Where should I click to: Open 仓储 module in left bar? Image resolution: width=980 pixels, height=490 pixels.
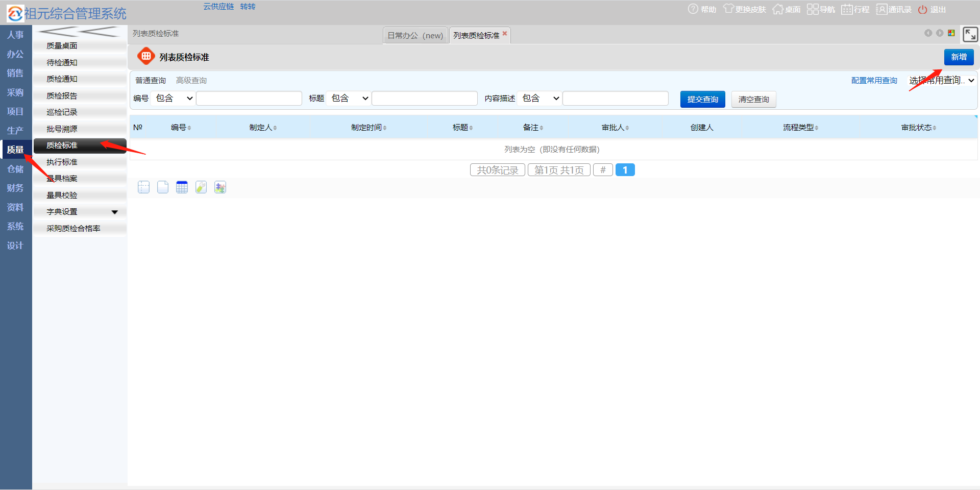tap(15, 169)
